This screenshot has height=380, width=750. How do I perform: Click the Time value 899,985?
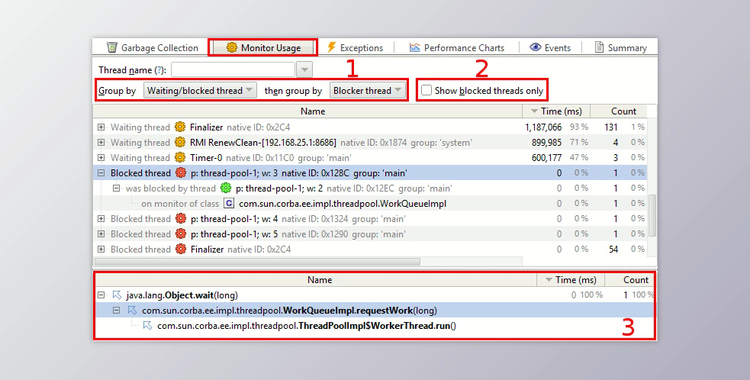coord(547,143)
